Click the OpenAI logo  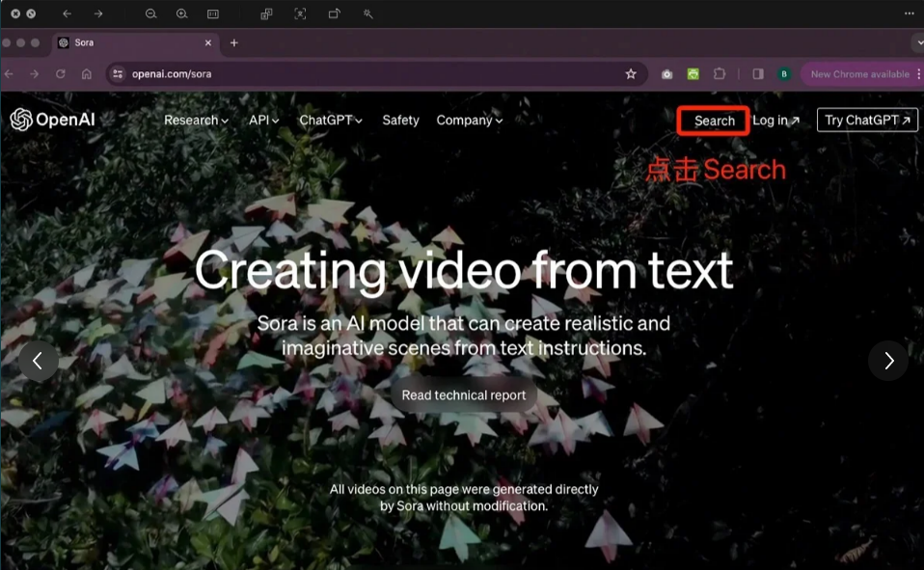(52, 120)
